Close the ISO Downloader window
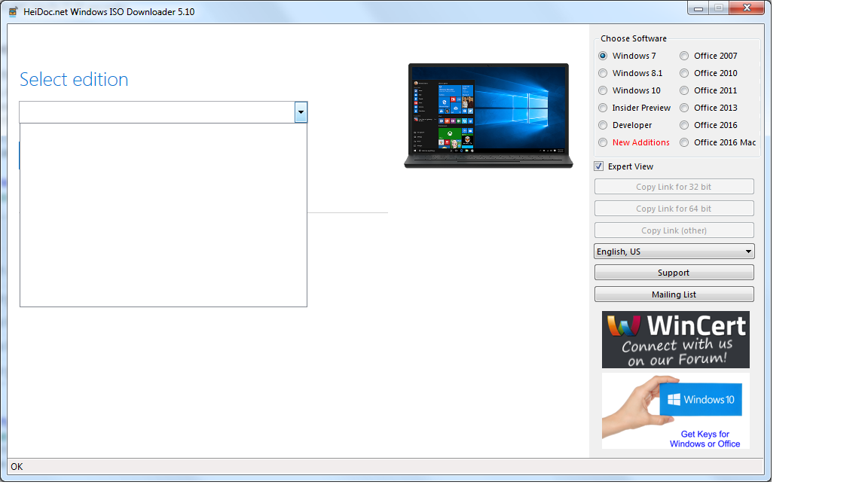The width and height of the screenshot is (868, 488). [x=747, y=8]
